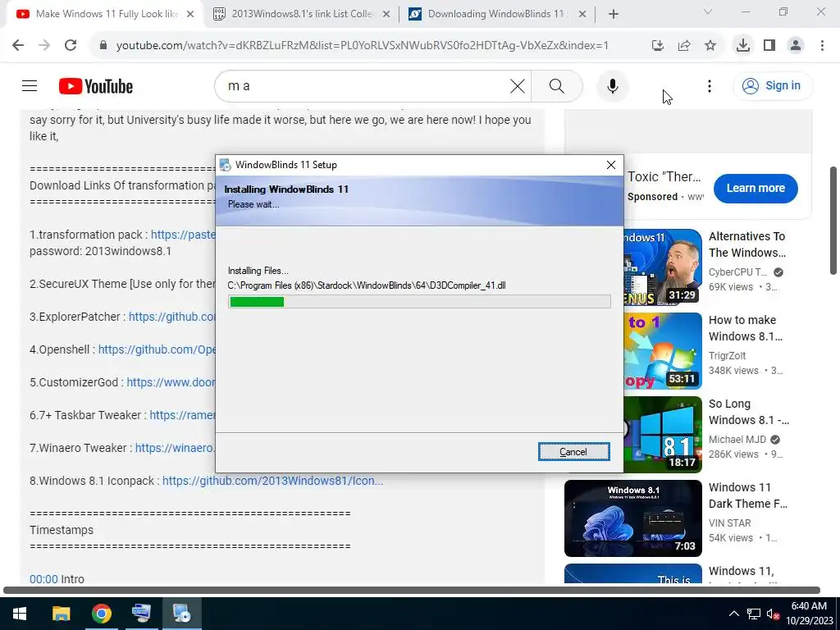Clear YouTube search text with X

click(517, 85)
